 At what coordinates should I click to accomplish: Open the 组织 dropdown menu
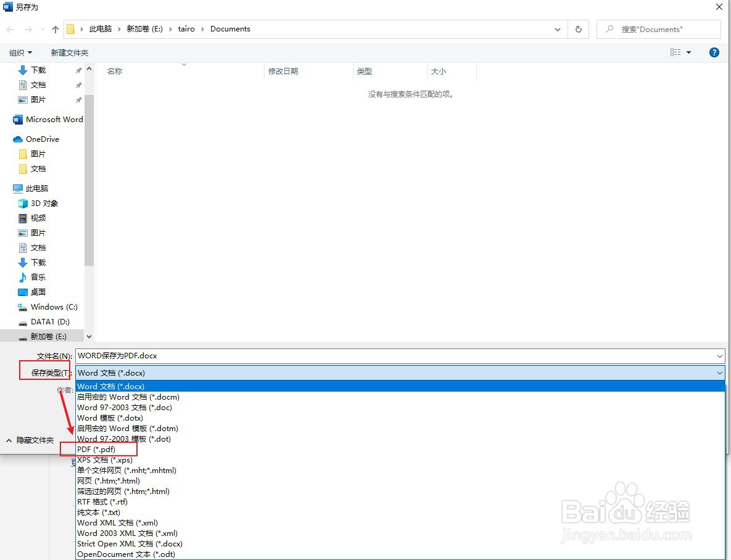(x=20, y=52)
